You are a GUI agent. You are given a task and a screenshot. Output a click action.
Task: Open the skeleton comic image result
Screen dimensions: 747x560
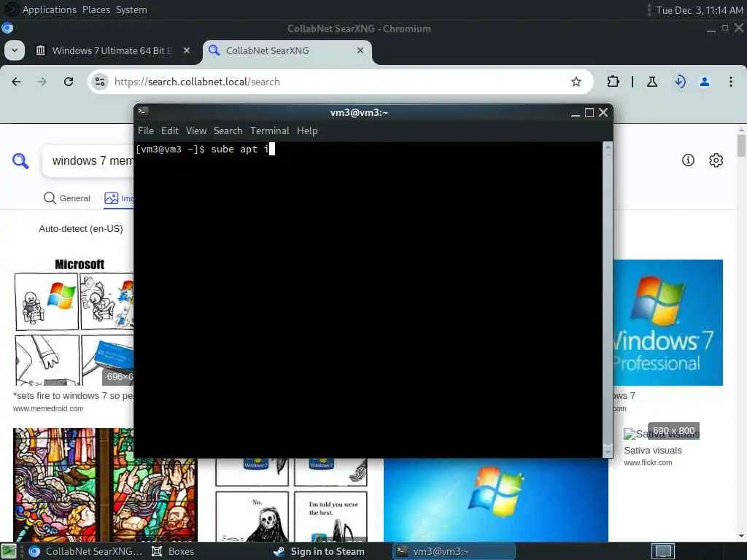(x=290, y=500)
